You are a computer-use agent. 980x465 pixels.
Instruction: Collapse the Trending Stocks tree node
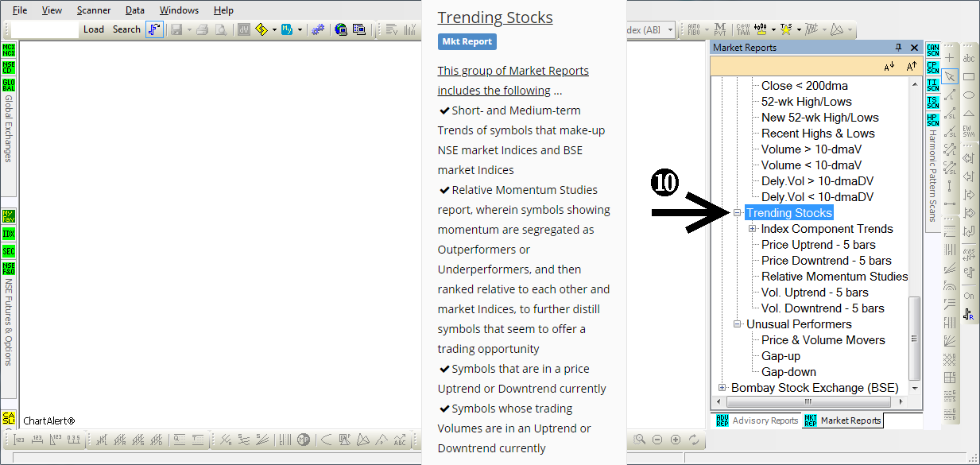coord(738,213)
